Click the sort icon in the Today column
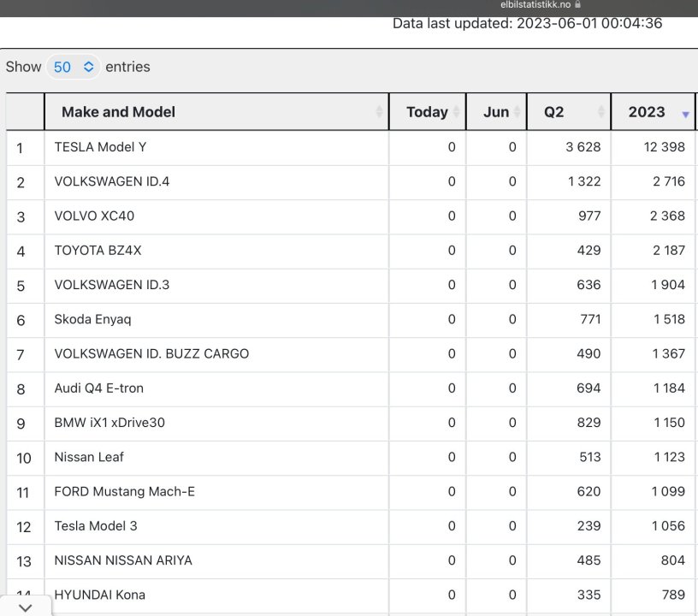Viewport: 698px width, 616px height. point(457,112)
